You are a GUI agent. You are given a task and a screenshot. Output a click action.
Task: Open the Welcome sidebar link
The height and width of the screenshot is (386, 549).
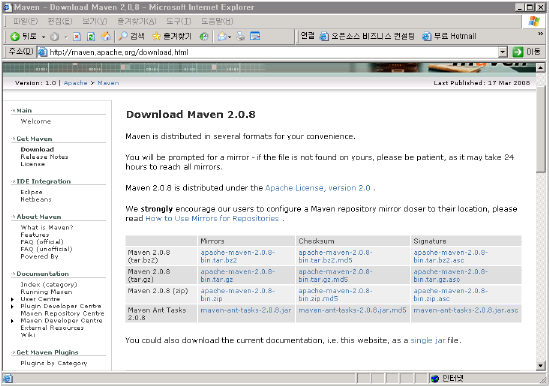[x=36, y=122]
